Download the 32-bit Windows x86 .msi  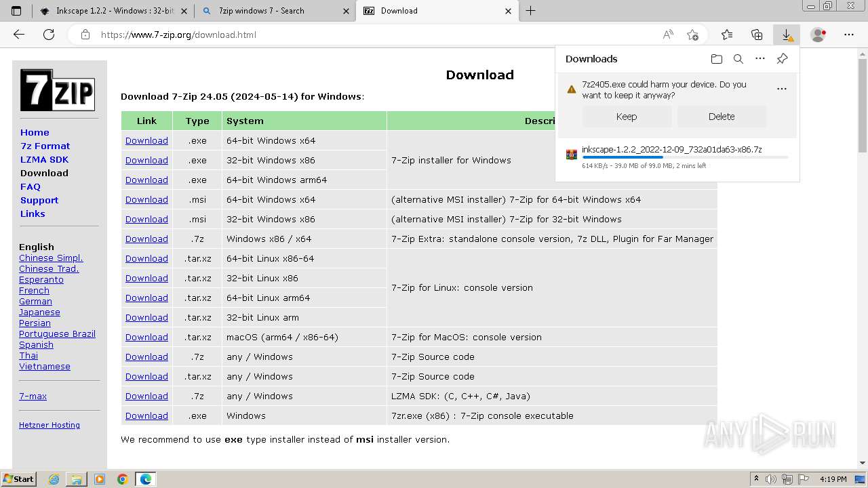[146, 219]
